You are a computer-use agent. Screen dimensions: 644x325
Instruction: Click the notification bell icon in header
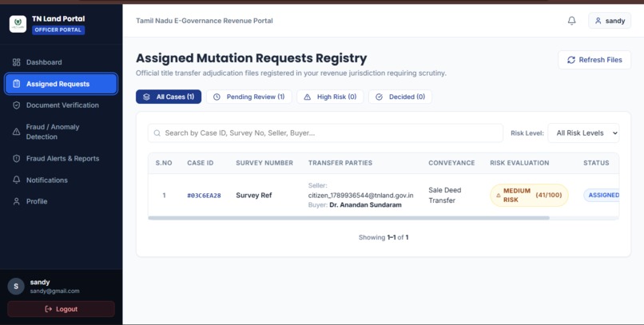pos(571,21)
